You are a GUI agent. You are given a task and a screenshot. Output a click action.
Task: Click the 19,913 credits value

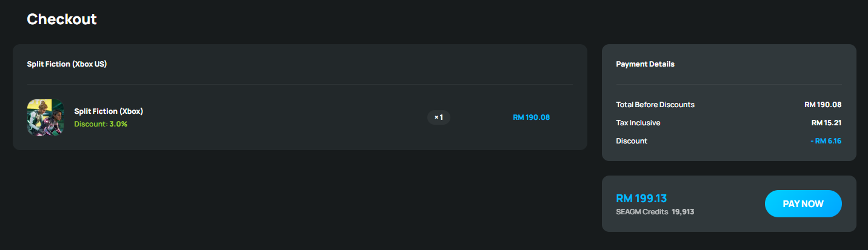point(683,212)
